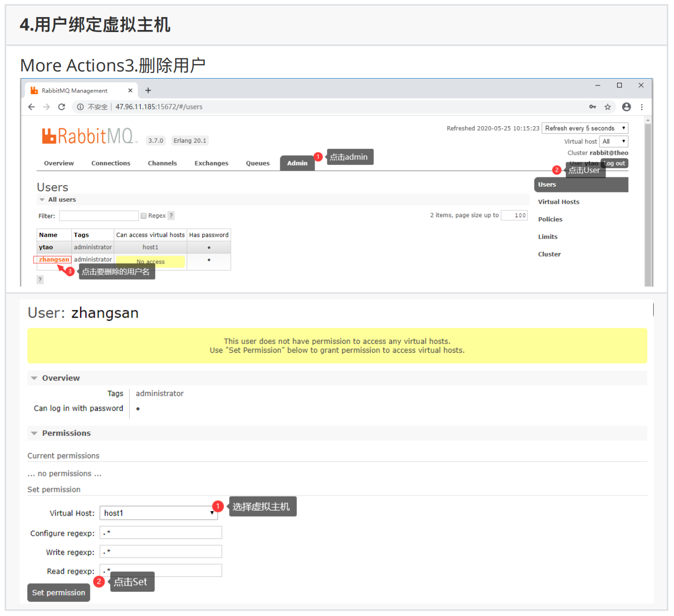Switch to the Exchanges tab

coord(211,163)
